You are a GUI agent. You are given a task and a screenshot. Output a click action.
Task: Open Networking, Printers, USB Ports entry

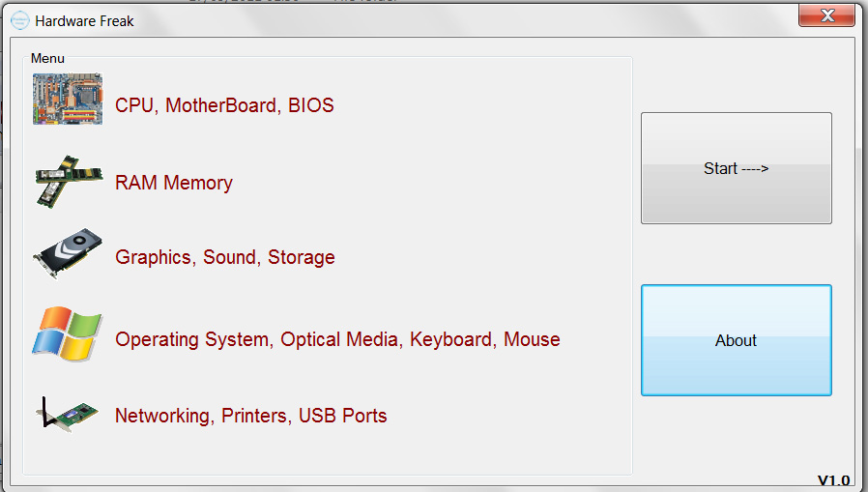pyautogui.click(x=250, y=416)
